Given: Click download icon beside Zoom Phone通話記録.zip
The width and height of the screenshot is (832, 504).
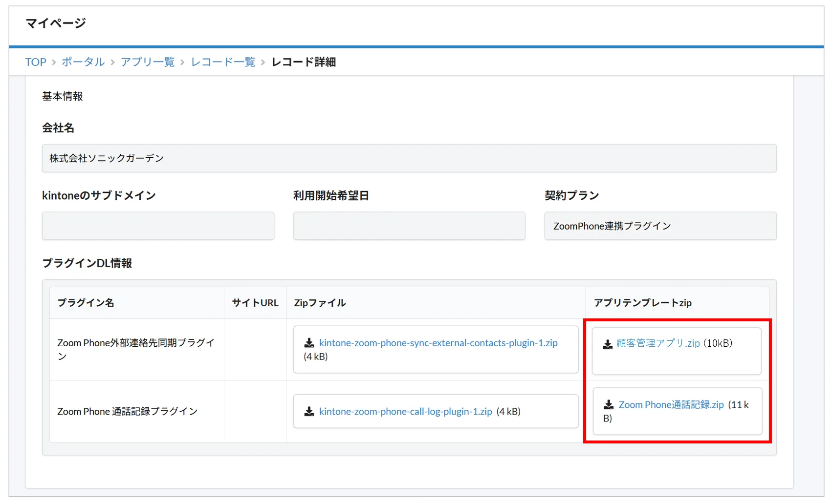Looking at the screenshot, I should (x=609, y=405).
